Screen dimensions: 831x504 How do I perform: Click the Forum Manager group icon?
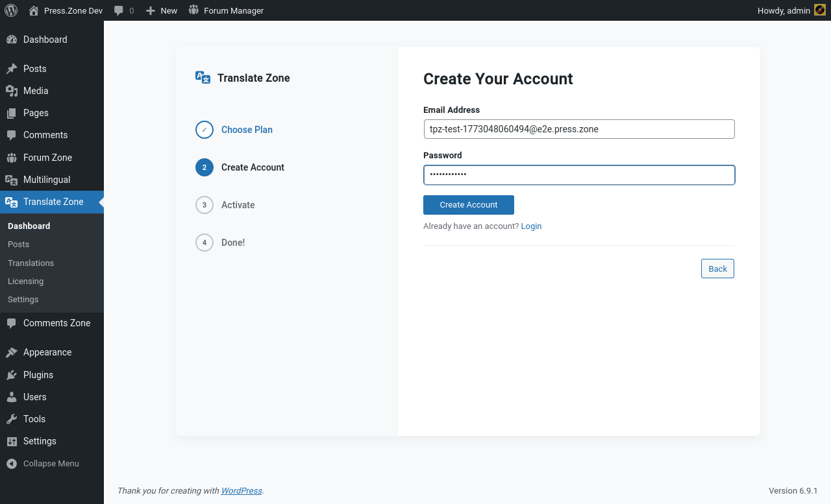point(193,10)
